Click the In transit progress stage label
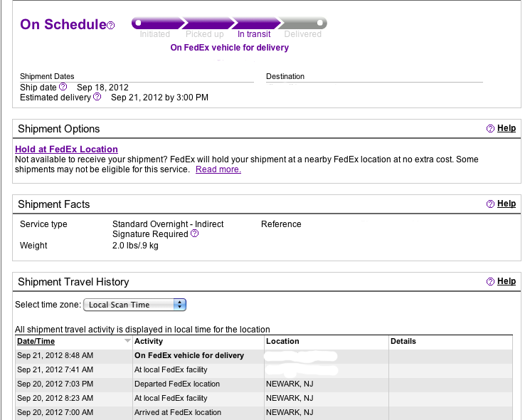Screen dimensions: 530x420 [254, 34]
